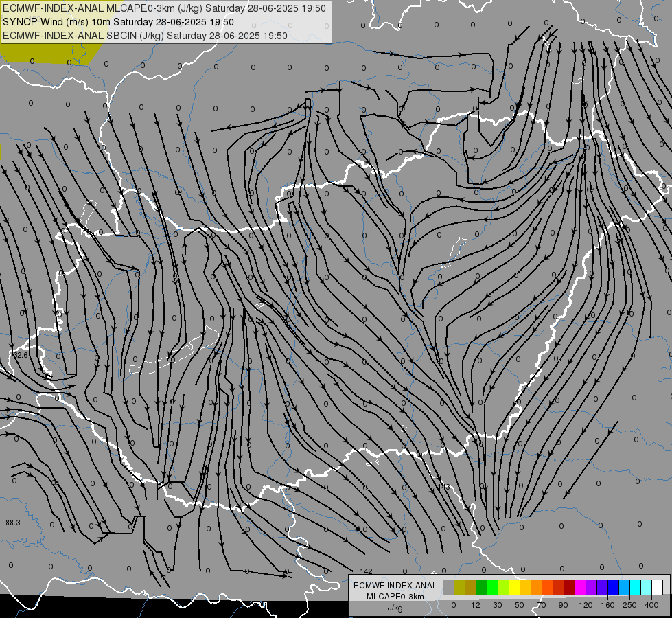Click the legend label 250

(x=629, y=605)
